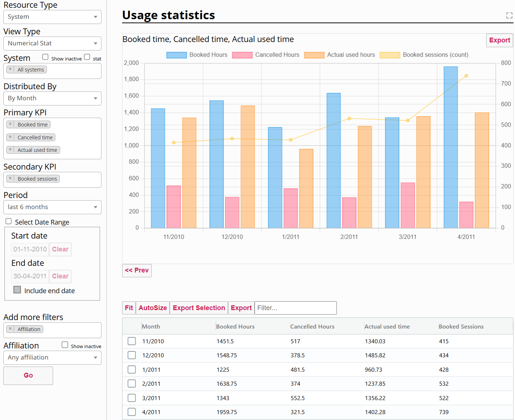
Task: Remove the All systems tag
Action: [10, 69]
